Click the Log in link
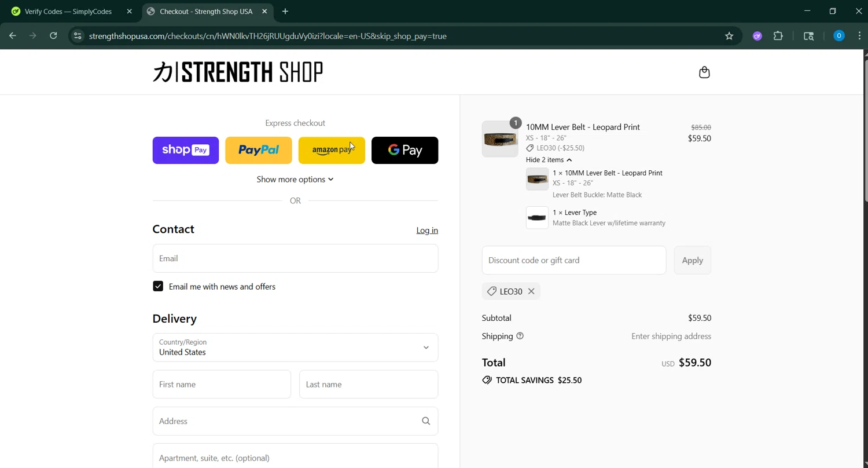Screen dimensions: 868x468 (427, 231)
